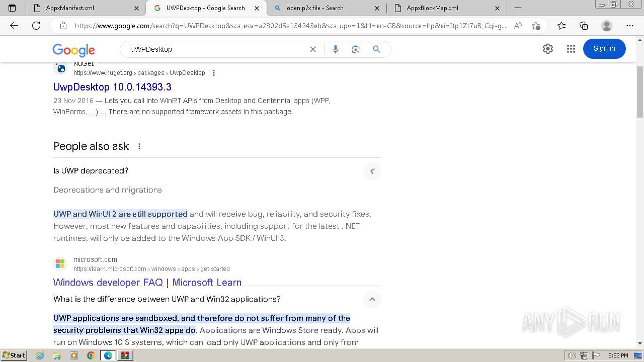Open a new browser tab
Screen dimensions: 644x362
(518, 8)
